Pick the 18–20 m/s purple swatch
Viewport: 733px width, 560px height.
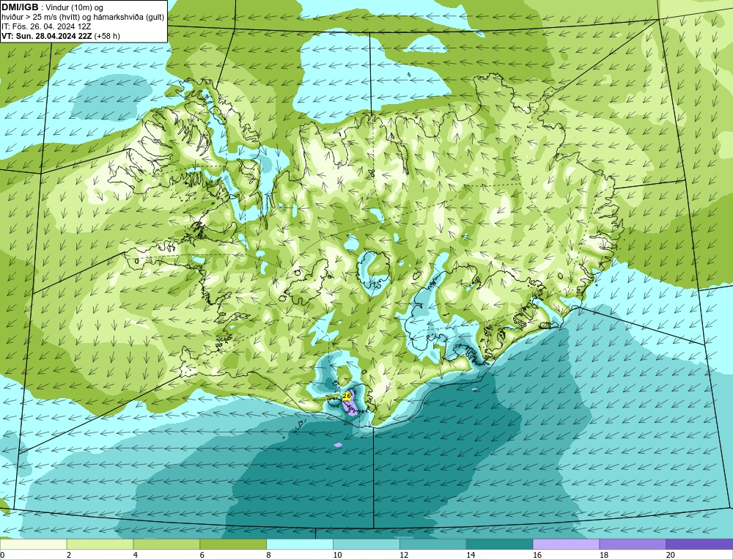point(633,544)
